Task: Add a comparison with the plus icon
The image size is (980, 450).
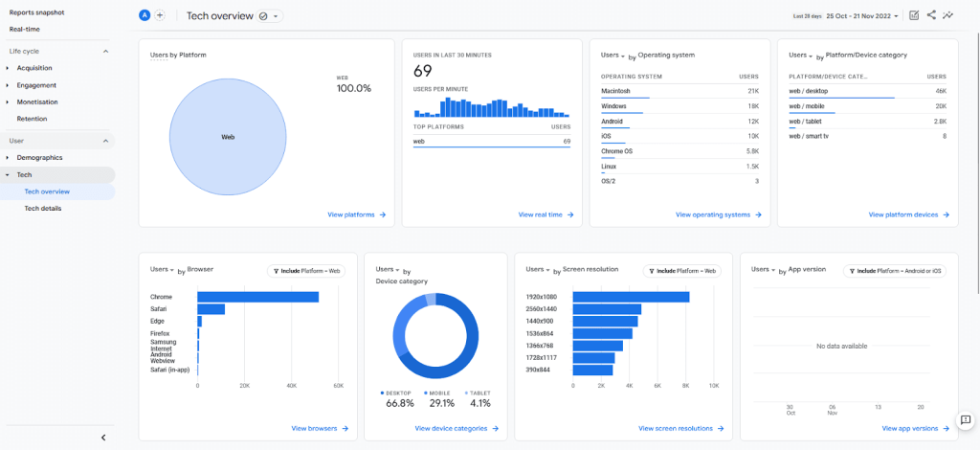Action: pos(160,15)
